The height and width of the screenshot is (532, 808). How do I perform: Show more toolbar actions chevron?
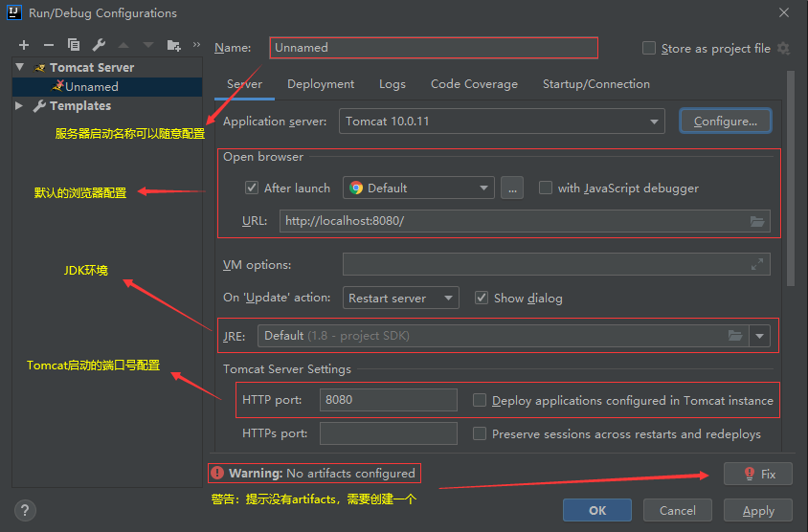[196, 45]
